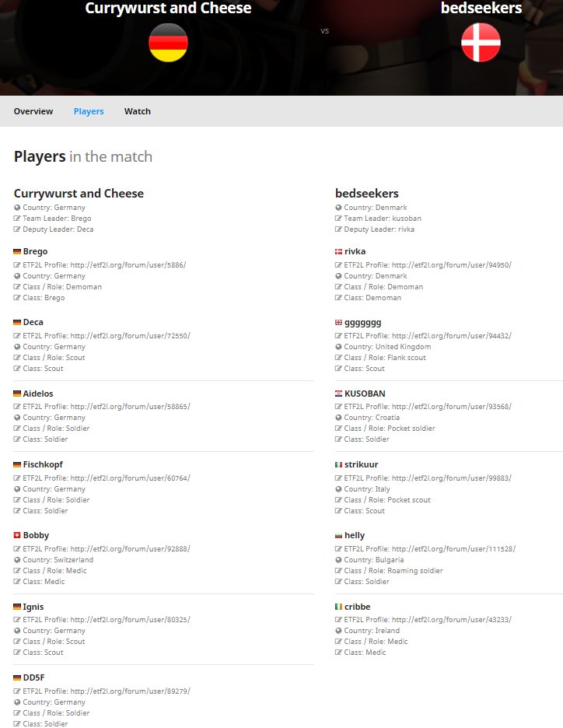Viewport: 563px width, 728px height.
Task: Click the flag icon beside Aidelos
Action: tap(17, 394)
